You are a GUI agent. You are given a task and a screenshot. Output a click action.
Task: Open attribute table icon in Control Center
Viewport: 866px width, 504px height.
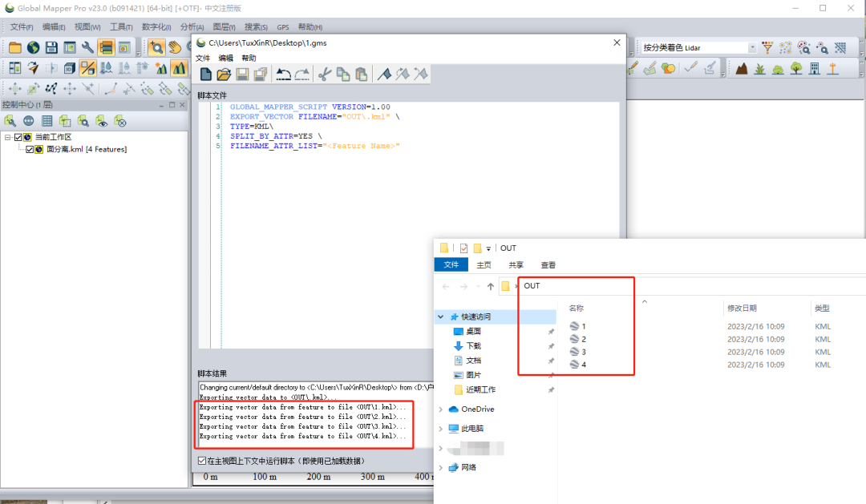47,121
